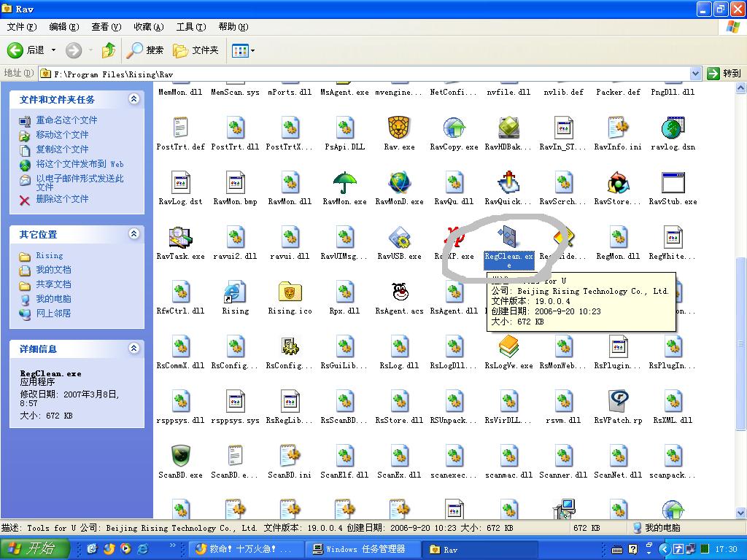The image size is (747, 560).
Task: Select the RavCopy.exe file icon
Action: [x=454, y=128]
